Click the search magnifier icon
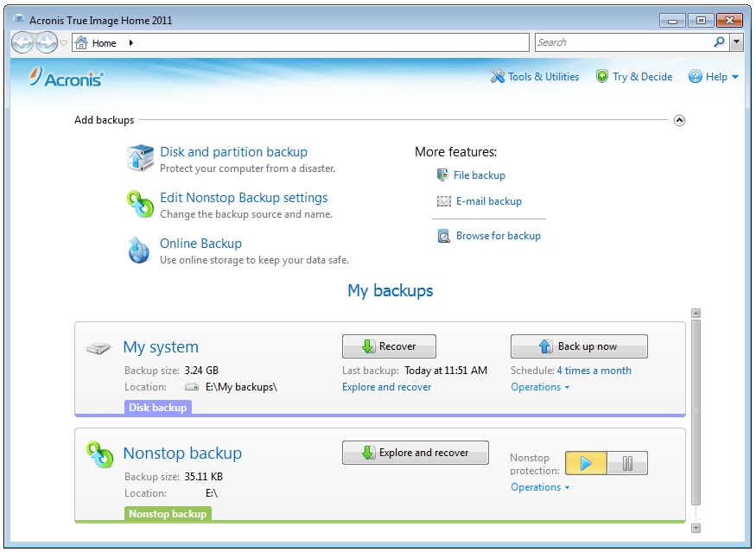756x552 pixels. pos(719,42)
